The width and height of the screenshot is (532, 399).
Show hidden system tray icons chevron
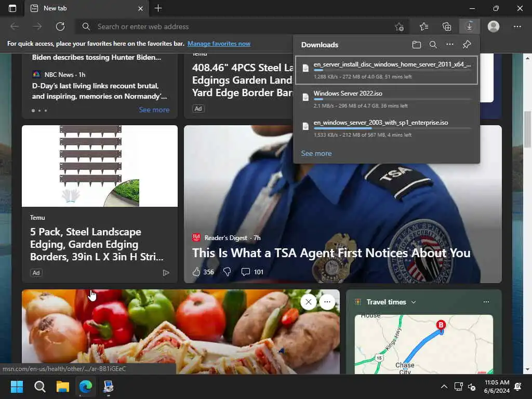444,387
